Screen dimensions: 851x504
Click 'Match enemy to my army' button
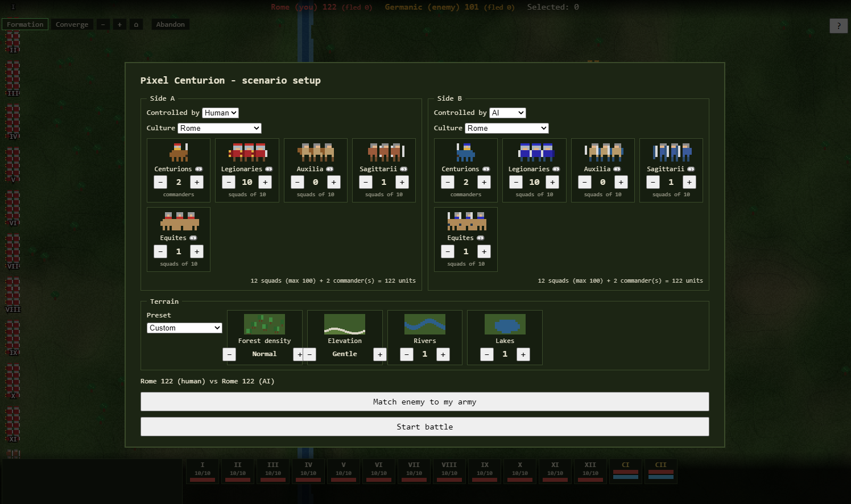click(425, 402)
